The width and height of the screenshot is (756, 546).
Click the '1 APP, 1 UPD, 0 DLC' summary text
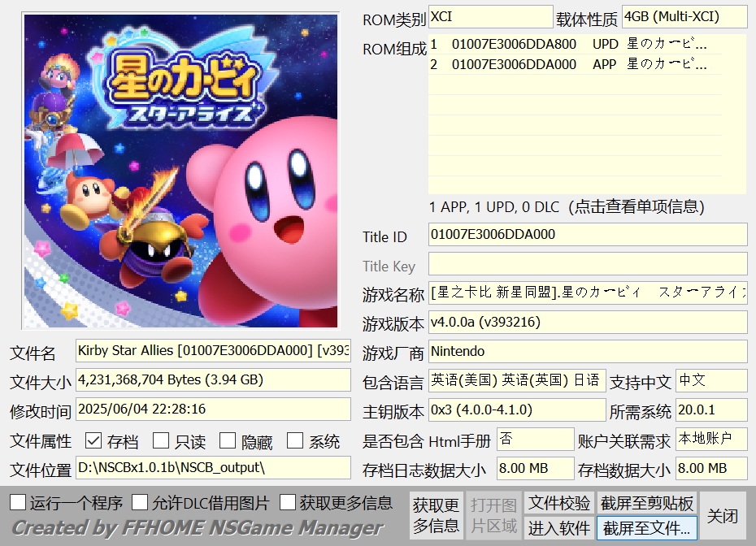(493, 207)
